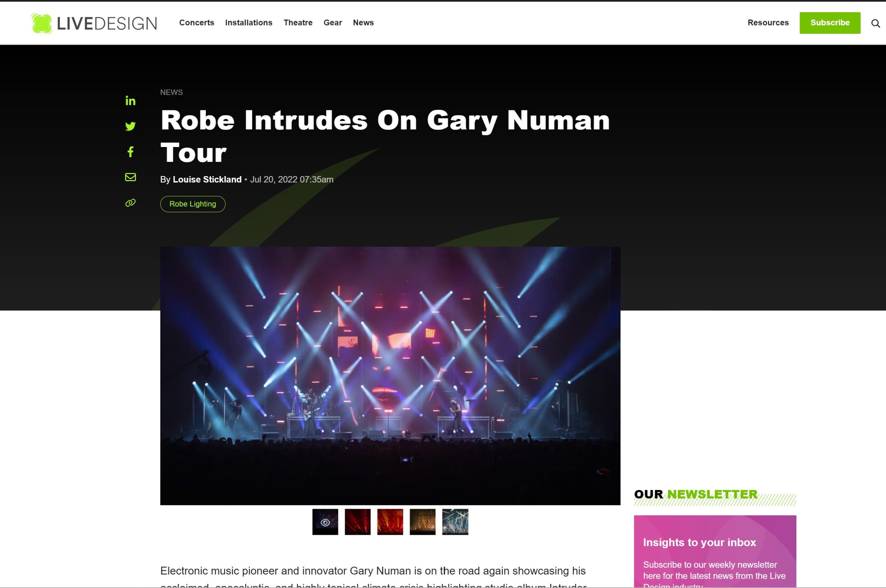Click the NEWS category label above headline

point(172,92)
